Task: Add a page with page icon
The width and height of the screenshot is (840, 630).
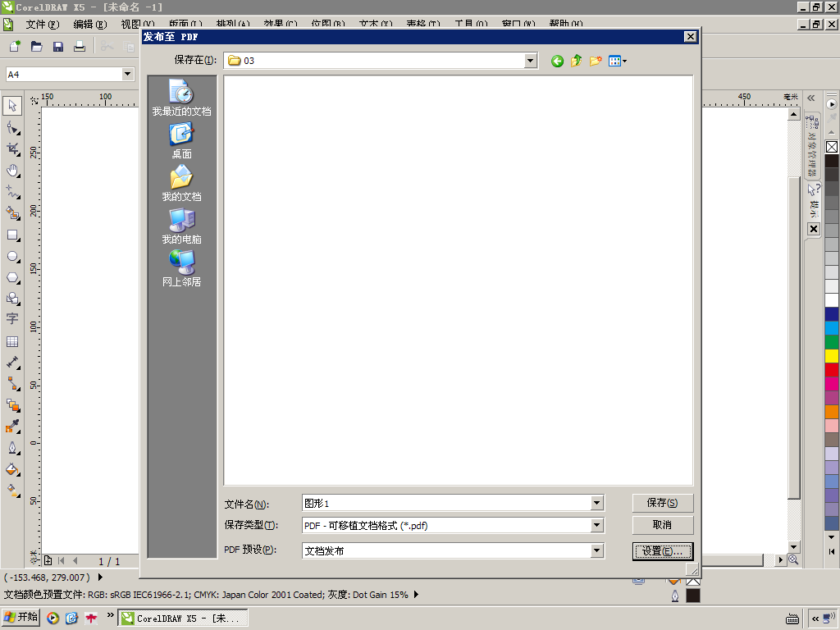Action: pos(48,560)
